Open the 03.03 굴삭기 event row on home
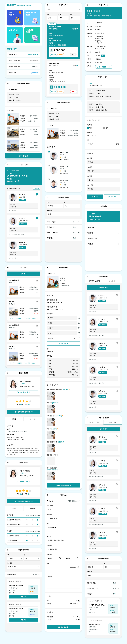This screenshot has width=127, height=644. pyautogui.click(x=23, y=54)
